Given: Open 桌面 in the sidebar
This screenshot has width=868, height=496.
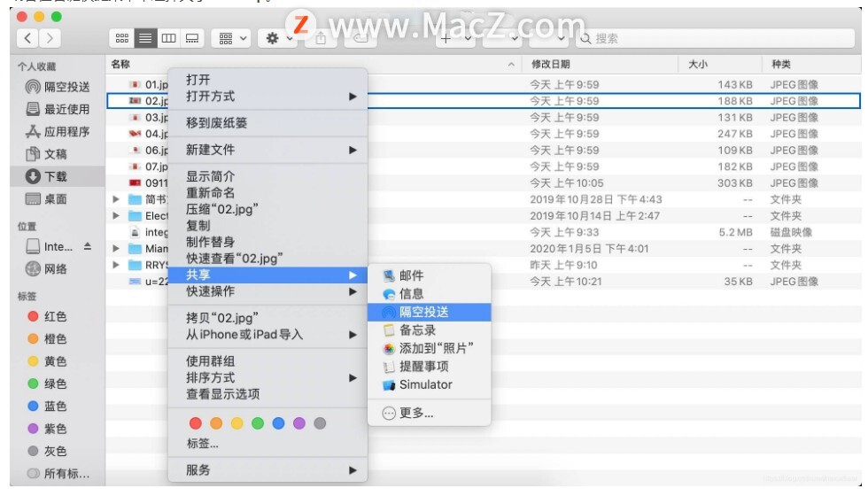Looking at the screenshot, I should point(46,198).
